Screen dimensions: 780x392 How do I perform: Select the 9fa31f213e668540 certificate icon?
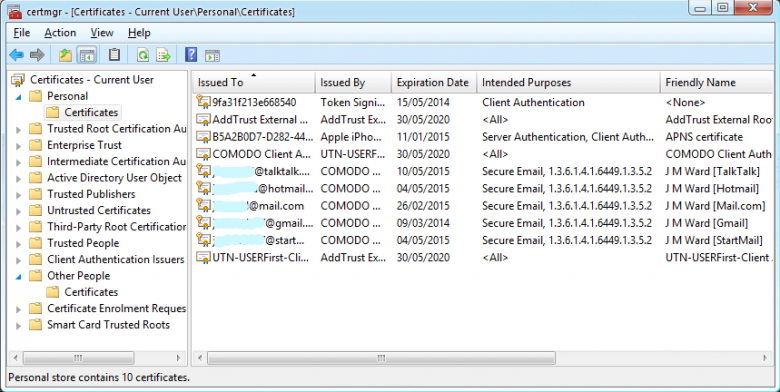(x=203, y=102)
